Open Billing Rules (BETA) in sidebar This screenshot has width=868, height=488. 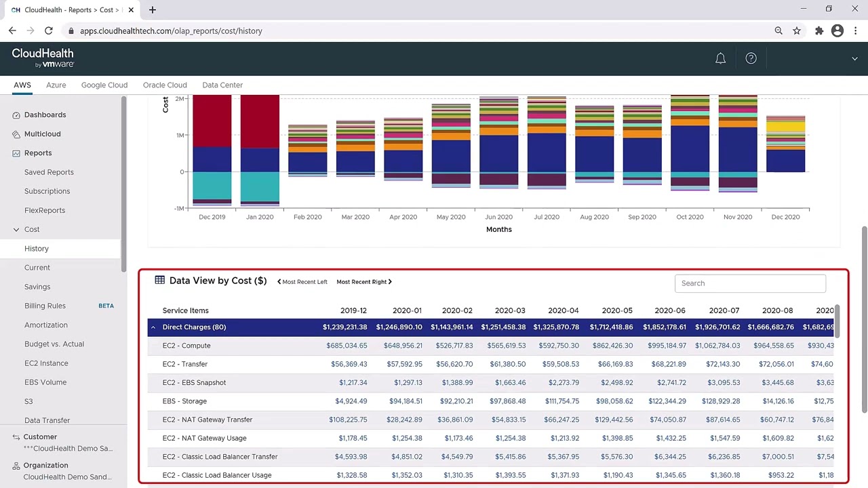45,306
